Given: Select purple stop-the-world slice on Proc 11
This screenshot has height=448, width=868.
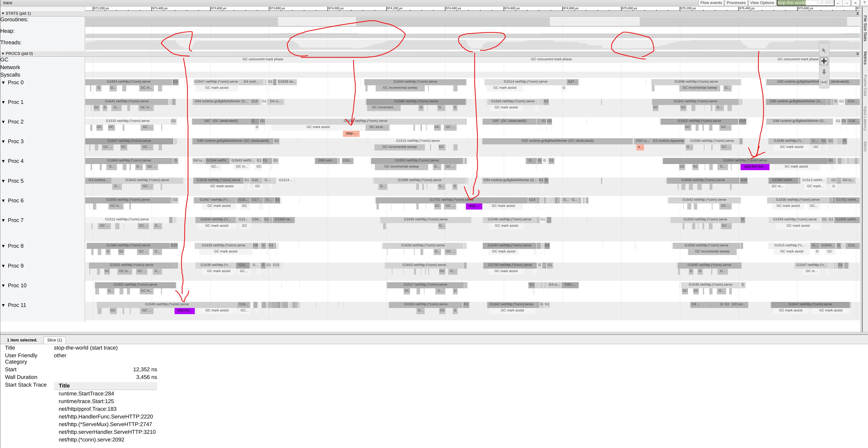Looking at the screenshot, I should pos(184,311).
